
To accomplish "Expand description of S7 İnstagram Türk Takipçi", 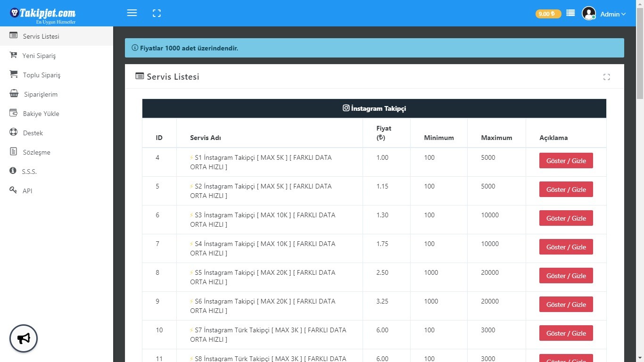I will tap(566, 333).
